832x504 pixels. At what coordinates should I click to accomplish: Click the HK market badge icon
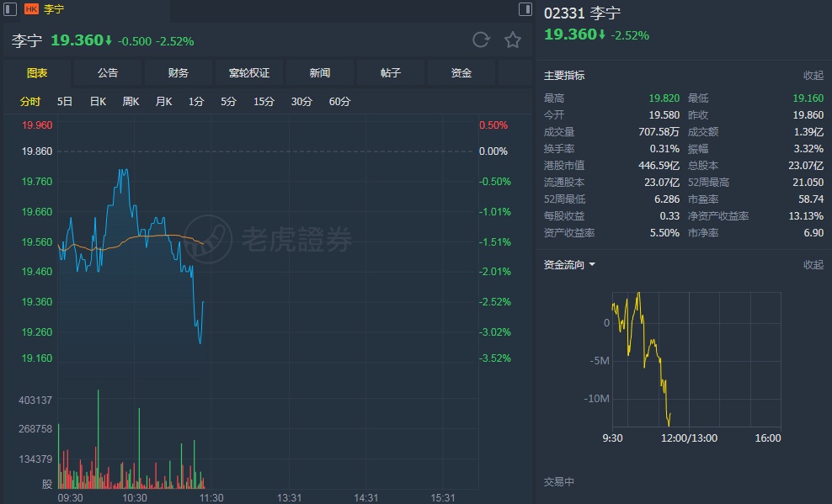(x=32, y=9)
